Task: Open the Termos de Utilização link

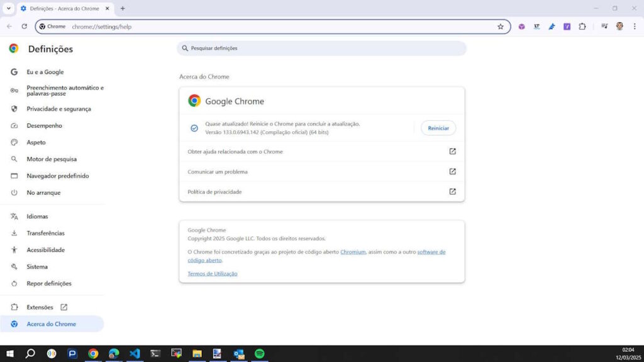Action: [213, 273]
